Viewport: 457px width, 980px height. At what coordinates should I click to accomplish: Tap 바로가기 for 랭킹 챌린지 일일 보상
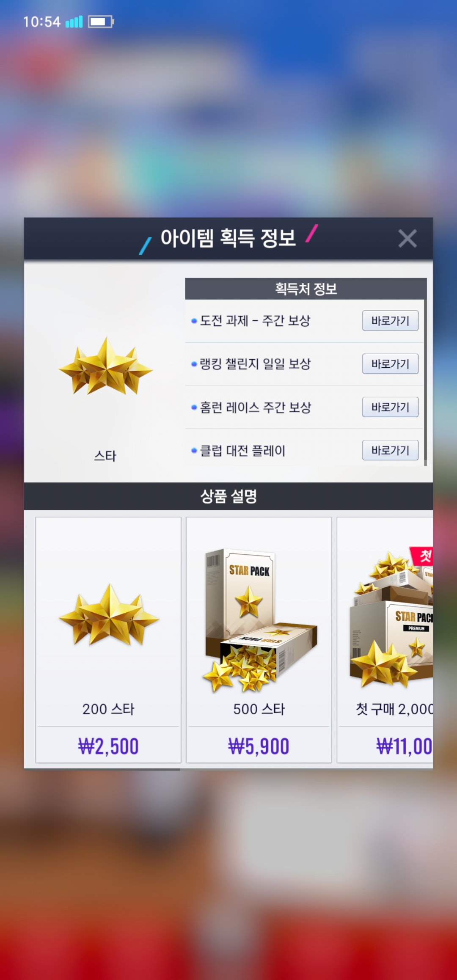(390, 363)
